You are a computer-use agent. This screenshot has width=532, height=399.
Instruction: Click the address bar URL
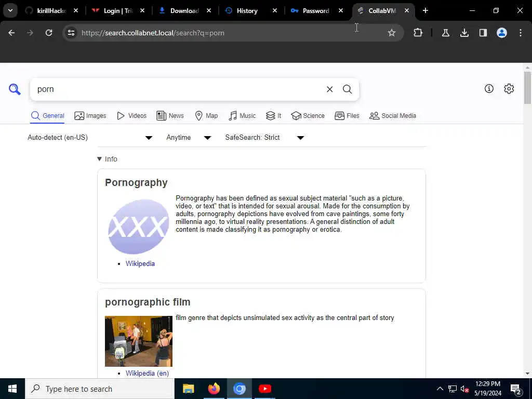[x=153, y=33]
